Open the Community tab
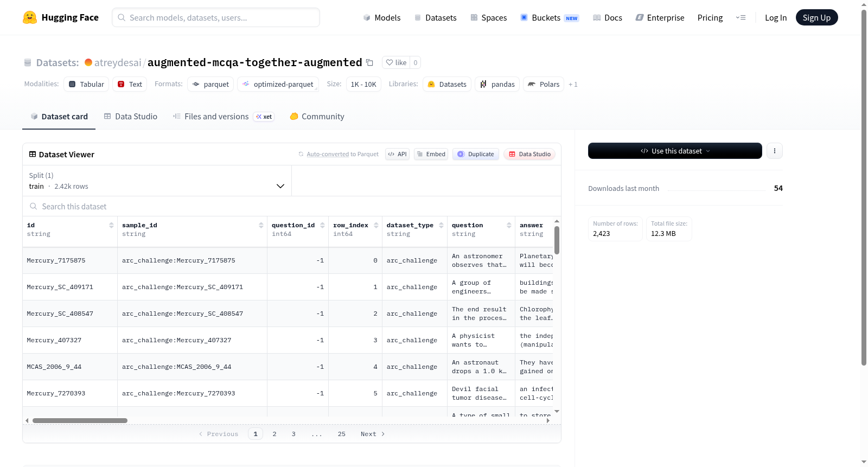Image resolution: width=868 pixels, height=467 pixels. tap(317, 117)
